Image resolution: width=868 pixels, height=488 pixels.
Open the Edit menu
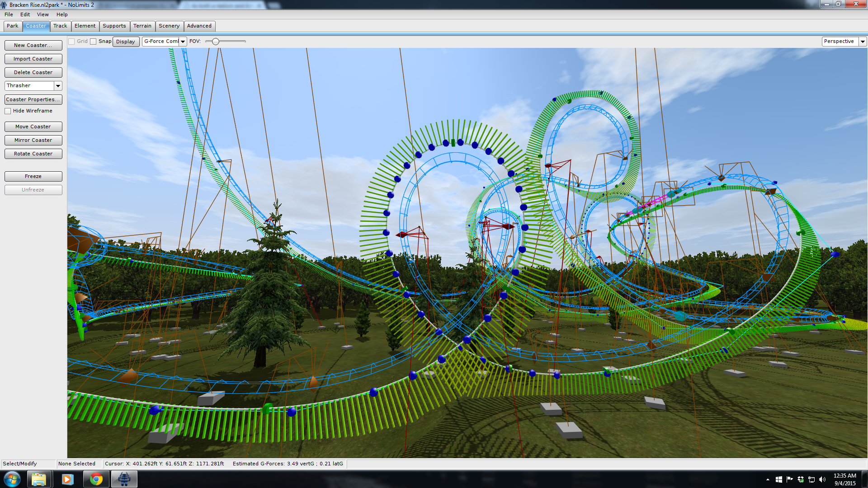tap(25, 14)
